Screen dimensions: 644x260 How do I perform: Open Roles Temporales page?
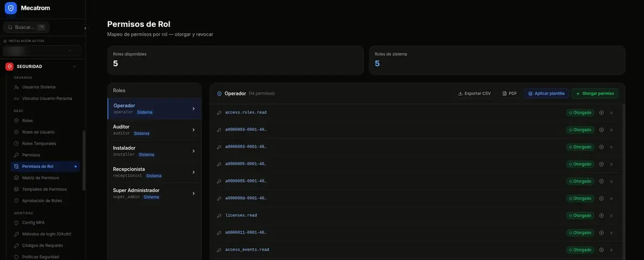click(x=46, y=143)
